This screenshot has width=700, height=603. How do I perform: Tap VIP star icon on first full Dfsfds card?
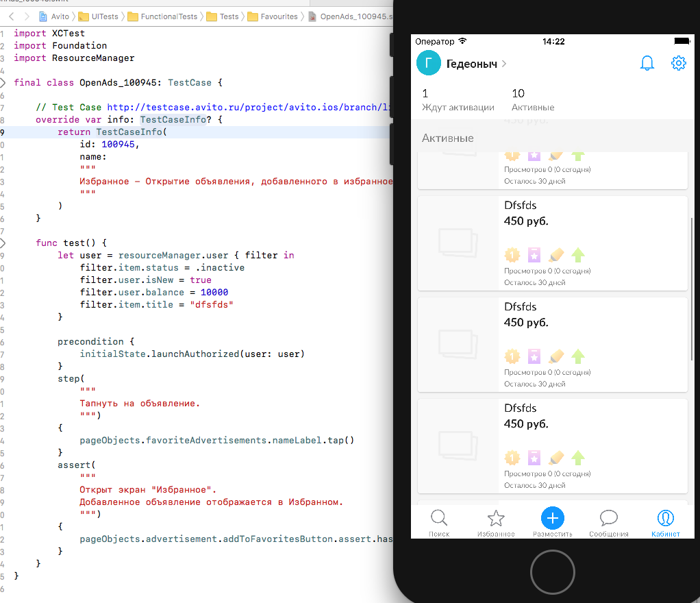pyautogui.click(x=534, y=255)
